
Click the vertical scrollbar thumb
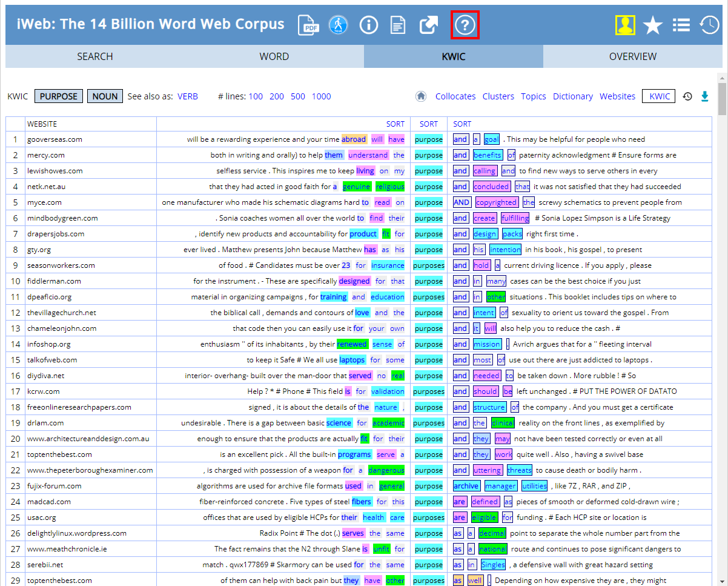click(722, 99)
